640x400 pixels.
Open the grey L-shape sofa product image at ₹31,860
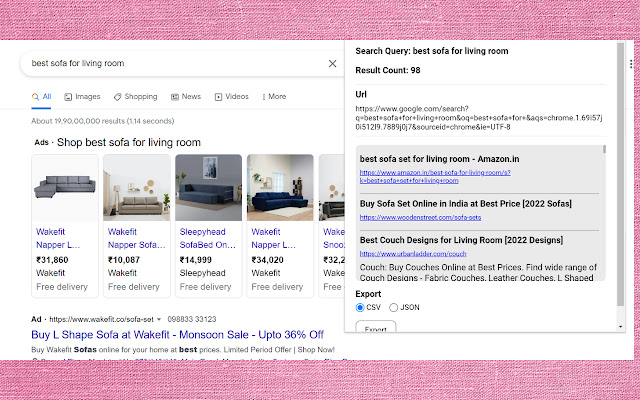(x=65, y=187)
